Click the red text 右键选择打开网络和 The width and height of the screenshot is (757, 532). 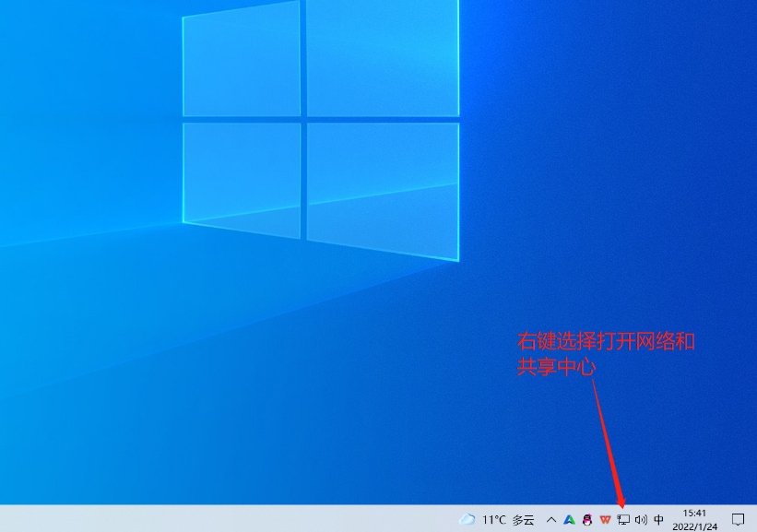(x=606, y=342)
